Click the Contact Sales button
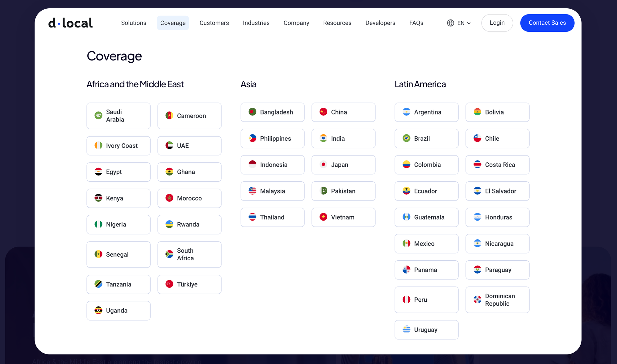Screen dimensions: 617x364 547,23
